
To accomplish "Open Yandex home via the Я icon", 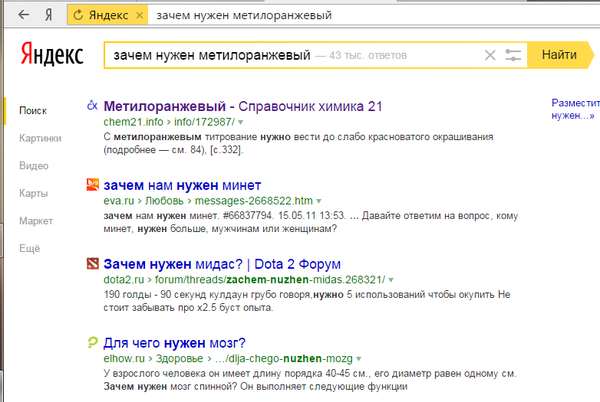I will tap(48, 15).
